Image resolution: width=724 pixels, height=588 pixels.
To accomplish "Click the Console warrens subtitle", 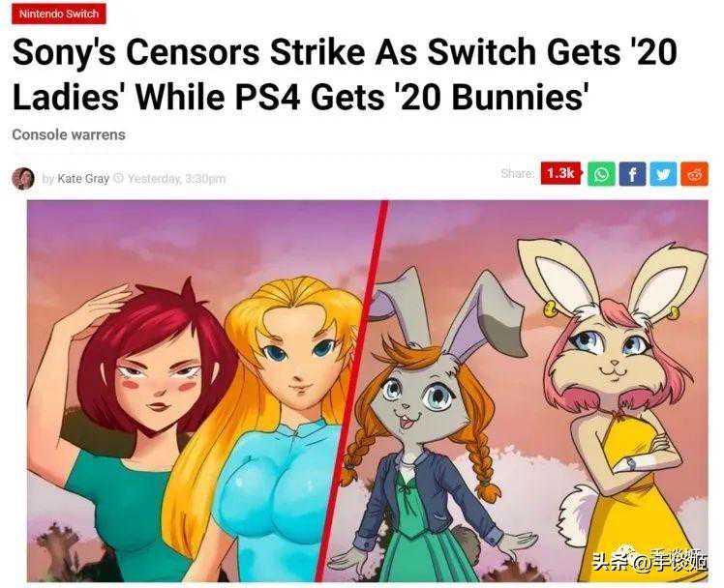I will 69,134.
